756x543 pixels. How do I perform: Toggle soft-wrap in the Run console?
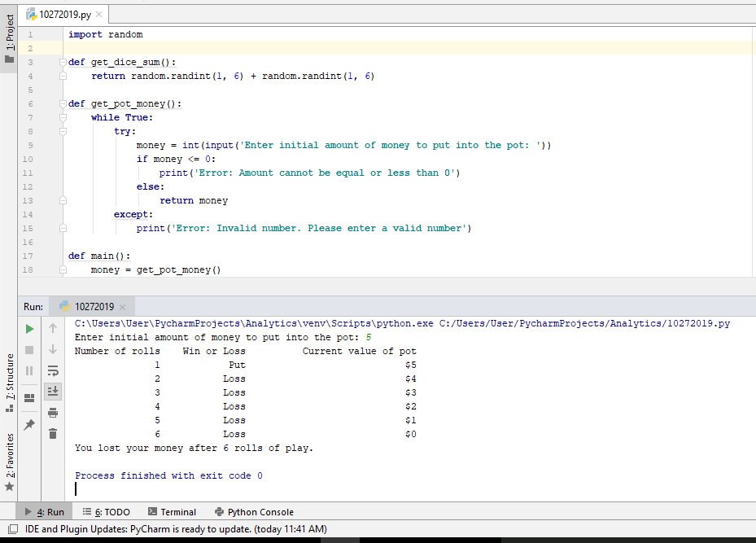tap(53, 370)
